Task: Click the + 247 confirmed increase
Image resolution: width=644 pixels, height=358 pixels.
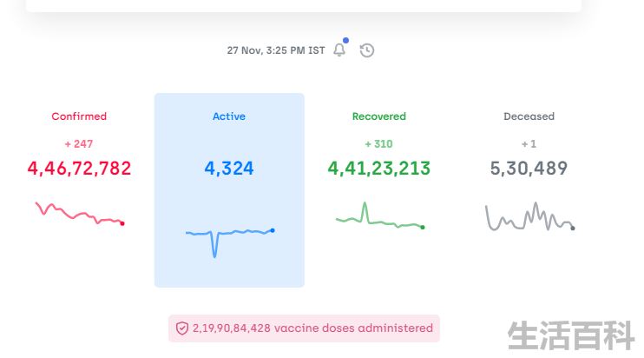Action: pyautogui.click(x=79, y=144)
